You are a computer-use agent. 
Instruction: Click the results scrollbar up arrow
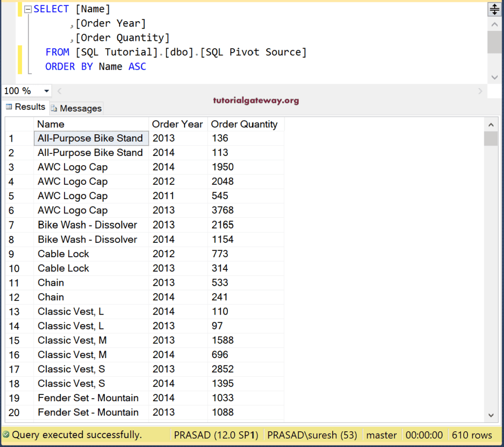(x=491, y=125)
